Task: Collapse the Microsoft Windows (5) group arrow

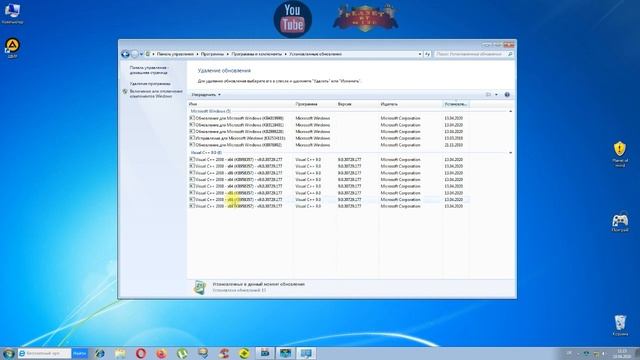Action: pos(510,111)
